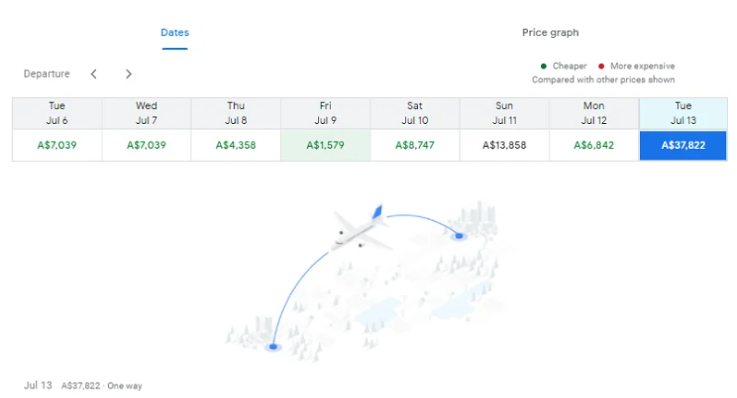The image size is (737, 398).
Task: Switch to the Price graph tab
Action: [550, 32]
